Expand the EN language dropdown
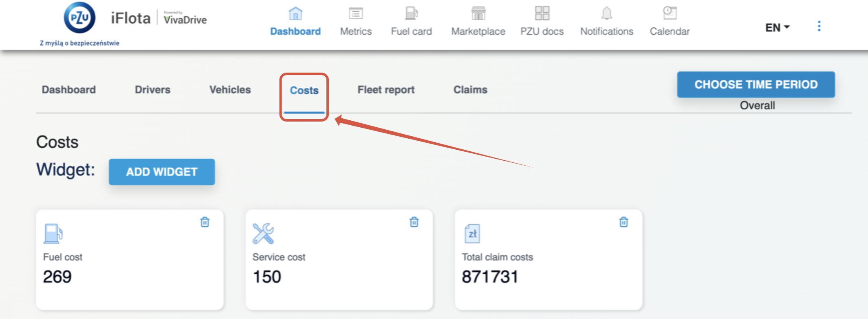The width and height of the screenshot is (868, 319). [x=777, y=27]
